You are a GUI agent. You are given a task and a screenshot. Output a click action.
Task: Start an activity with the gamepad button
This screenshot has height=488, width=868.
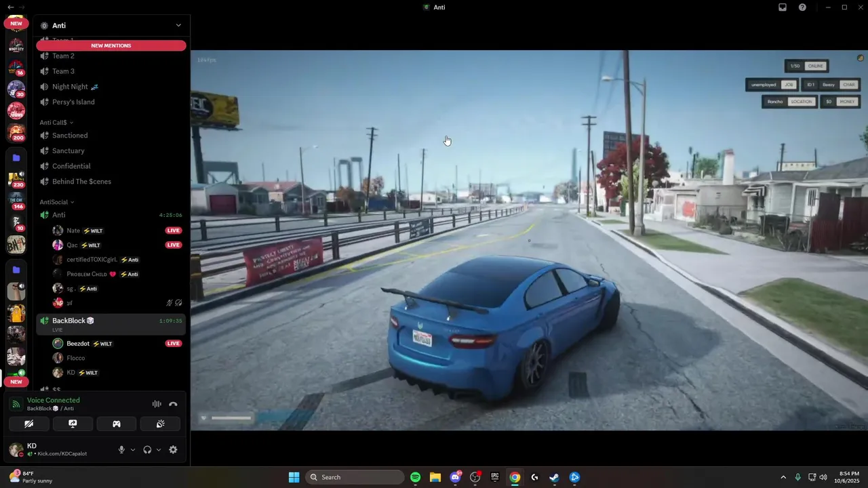click(x=117, y=424)
